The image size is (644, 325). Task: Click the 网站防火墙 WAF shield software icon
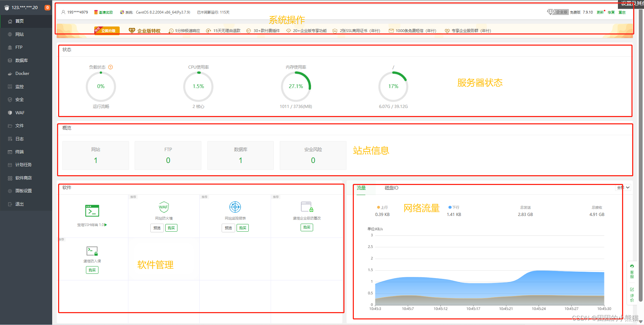coord(164,207)
